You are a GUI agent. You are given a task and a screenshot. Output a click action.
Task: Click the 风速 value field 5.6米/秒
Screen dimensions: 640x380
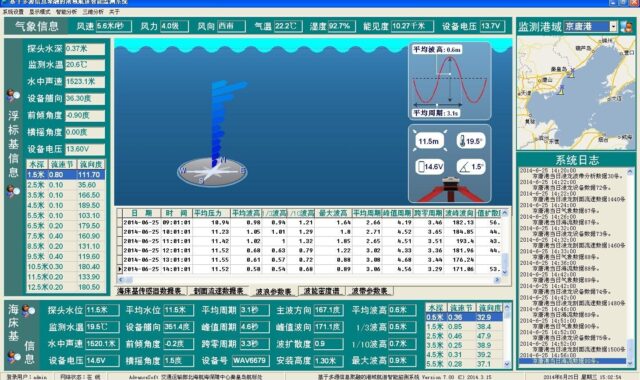[x=114, y=26]
